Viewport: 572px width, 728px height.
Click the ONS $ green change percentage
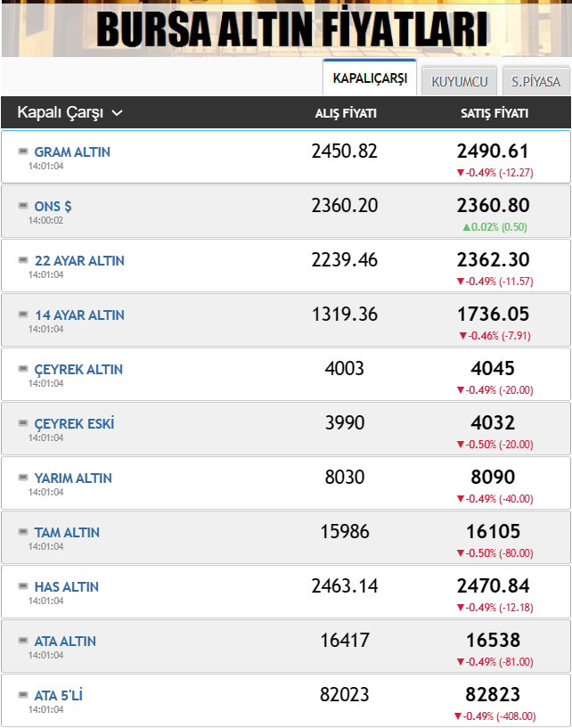tap(494, 226)
